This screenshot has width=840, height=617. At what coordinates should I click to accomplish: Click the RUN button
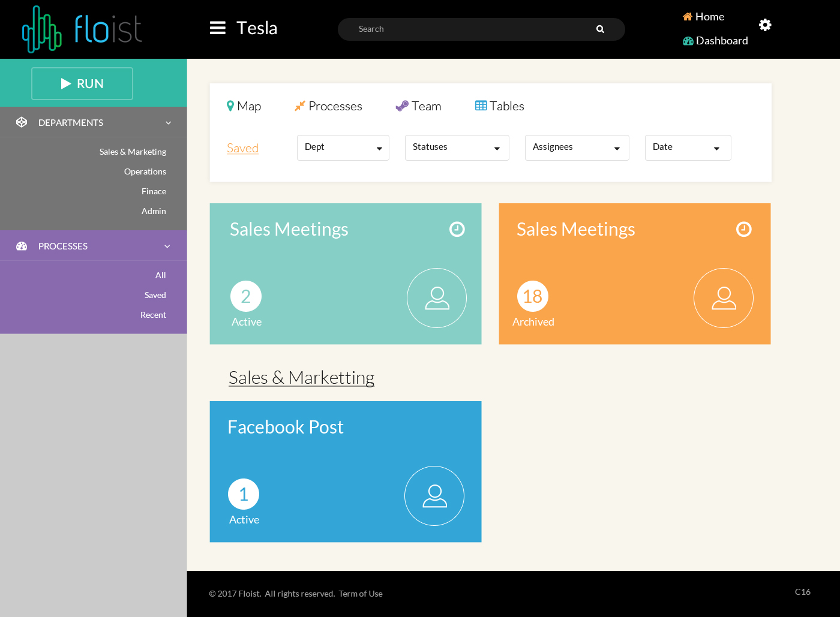point(82,84)
